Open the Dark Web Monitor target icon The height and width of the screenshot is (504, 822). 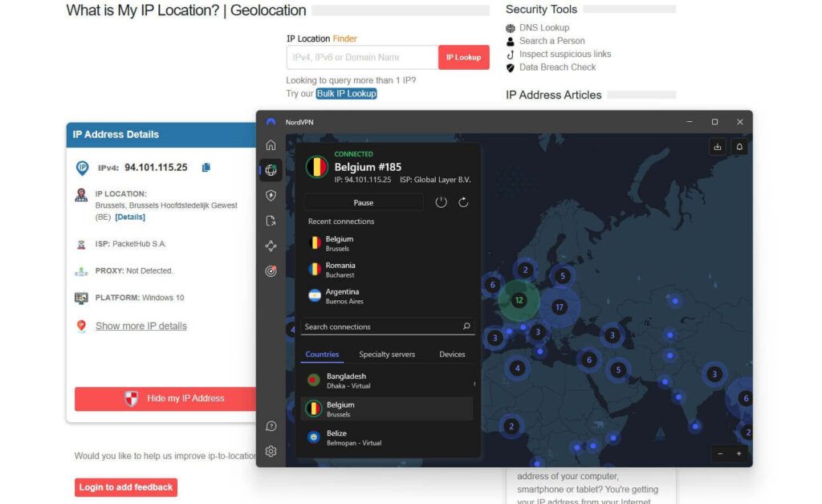tap(271, 271)
